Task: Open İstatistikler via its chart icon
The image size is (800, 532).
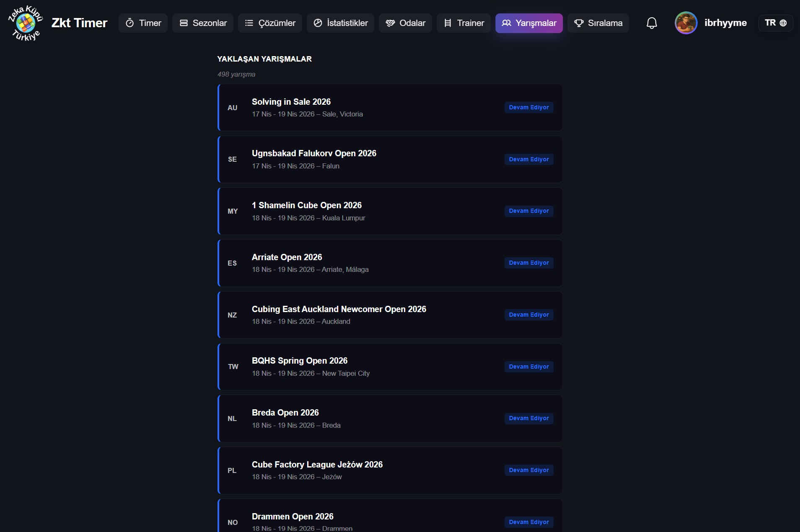Action: click(317, 23)
